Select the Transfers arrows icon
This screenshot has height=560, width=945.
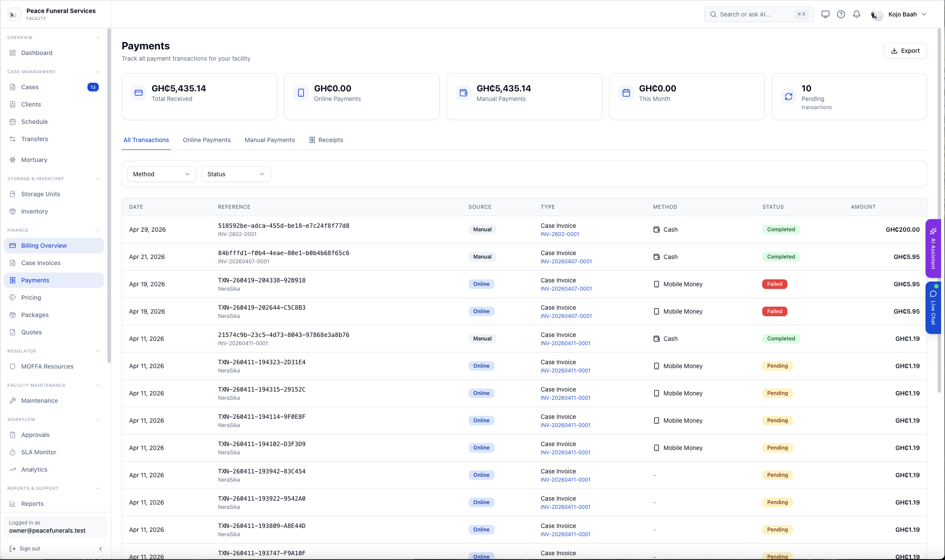(x=13, y=139)
